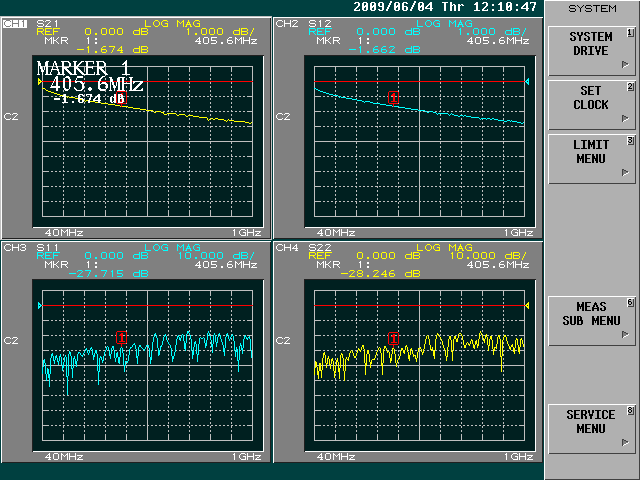Click submenu arrow on SET CLOCK
The width and height of the screenshot is (640, 480).
point(625,118)
